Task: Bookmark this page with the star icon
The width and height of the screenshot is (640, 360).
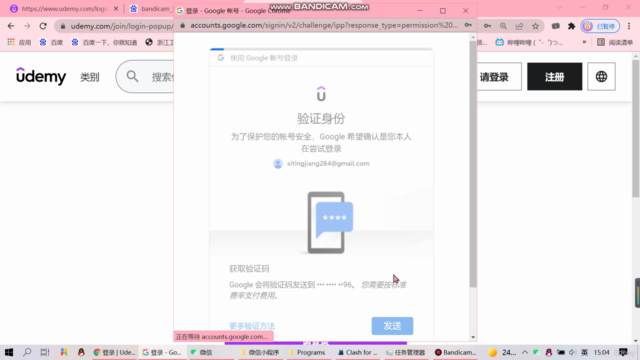Action: (x=535, y=26)
